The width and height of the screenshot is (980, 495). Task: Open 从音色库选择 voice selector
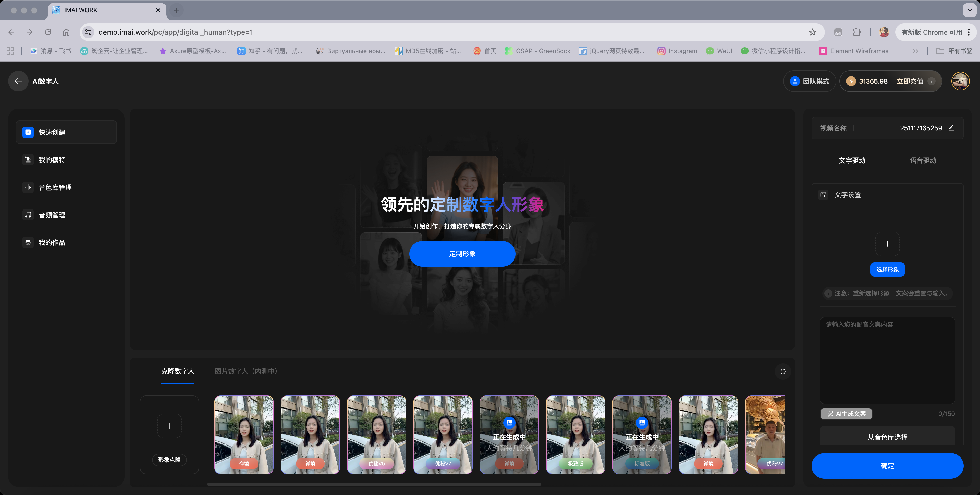[887, 437]
